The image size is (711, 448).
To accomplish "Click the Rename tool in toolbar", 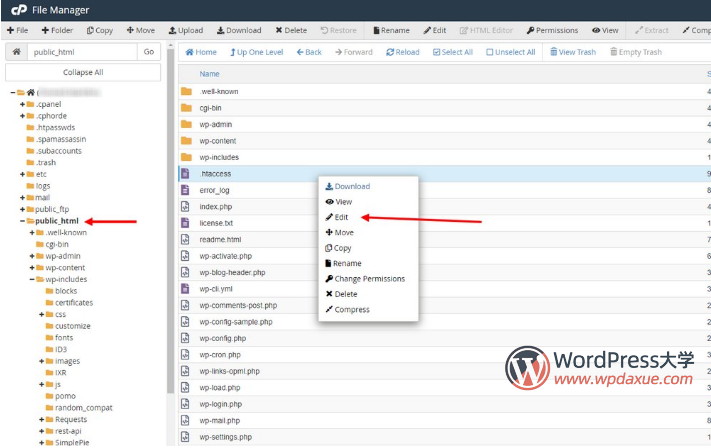I will pyautogui.click(x=389, y=30).
